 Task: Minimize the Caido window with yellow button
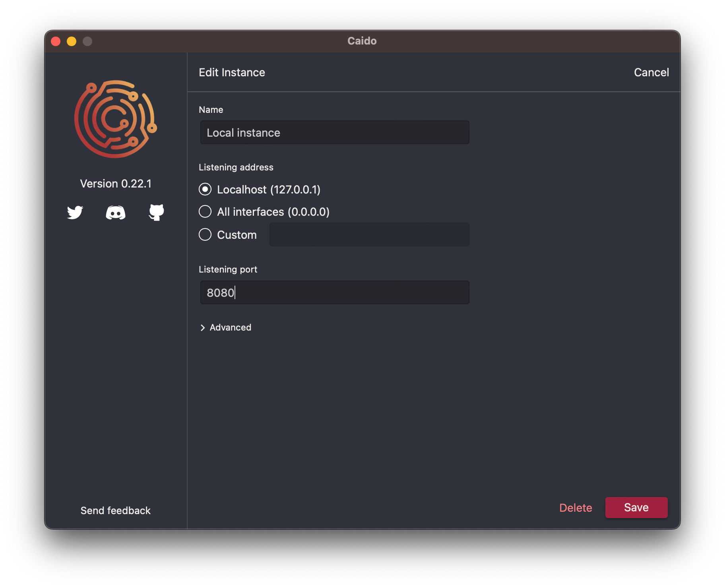tap(72, 41)
